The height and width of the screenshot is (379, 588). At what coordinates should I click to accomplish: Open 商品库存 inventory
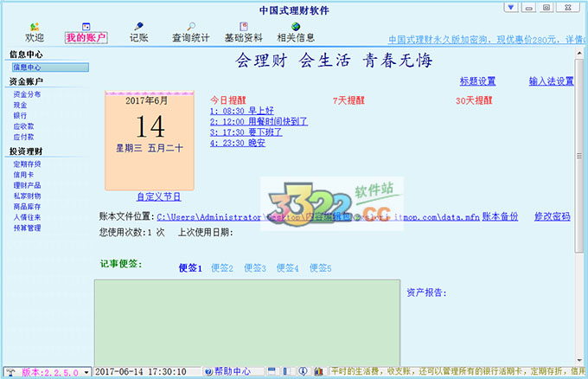(27, 207)
